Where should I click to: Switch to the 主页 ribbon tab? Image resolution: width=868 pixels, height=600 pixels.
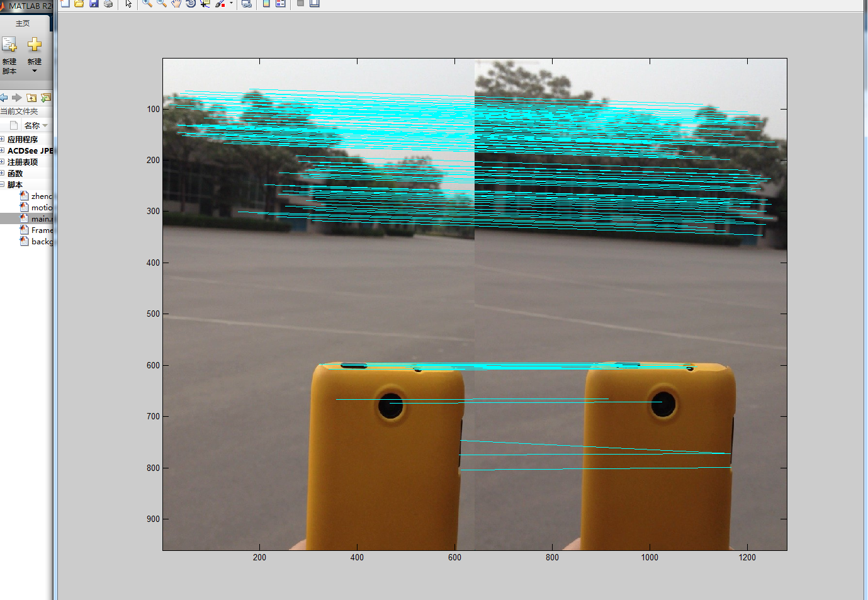(x=23, y=23)
